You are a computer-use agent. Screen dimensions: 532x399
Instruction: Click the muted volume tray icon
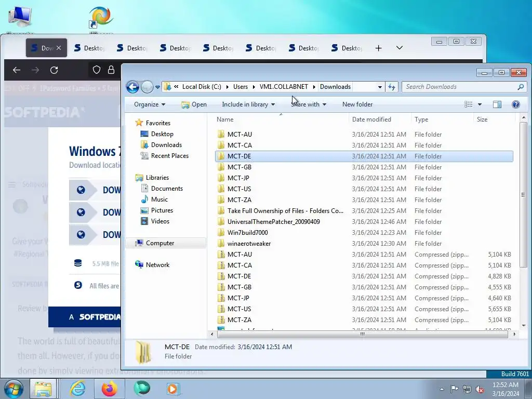point(480,389)
